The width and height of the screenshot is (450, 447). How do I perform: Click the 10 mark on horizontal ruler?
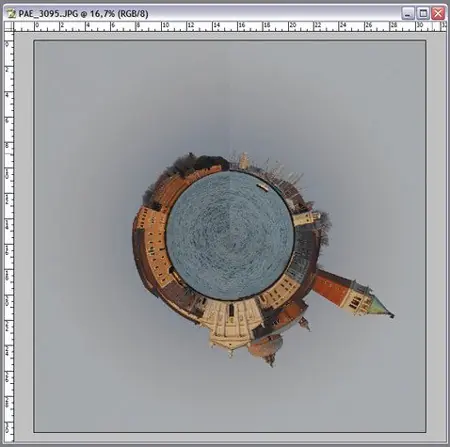pyautogui.click(x=165, y=25)
